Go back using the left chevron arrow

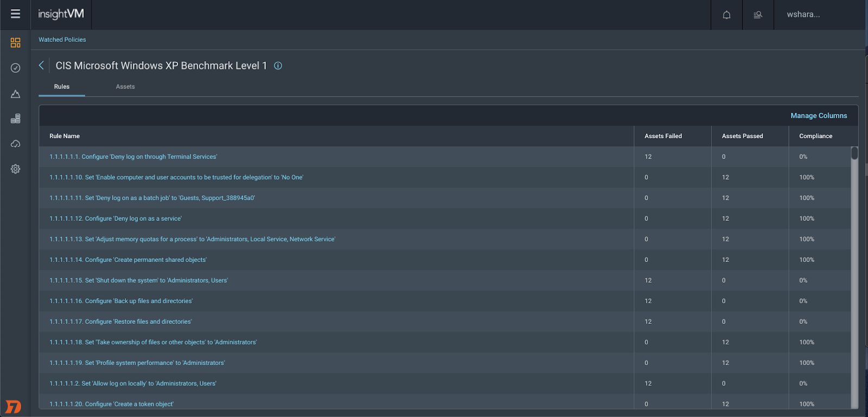pyautogui.click(x=41, y=66)
